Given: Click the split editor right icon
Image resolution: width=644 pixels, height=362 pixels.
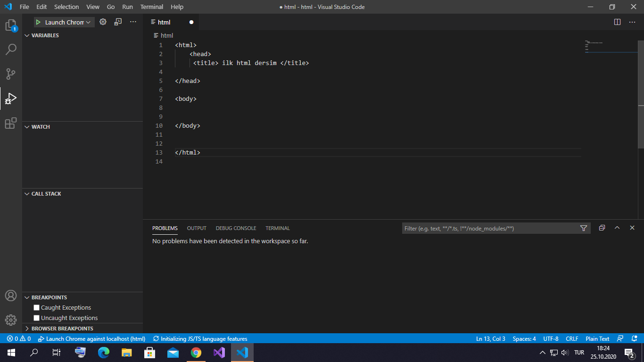Looking at the screenshot, I should (x=617, y=22).
